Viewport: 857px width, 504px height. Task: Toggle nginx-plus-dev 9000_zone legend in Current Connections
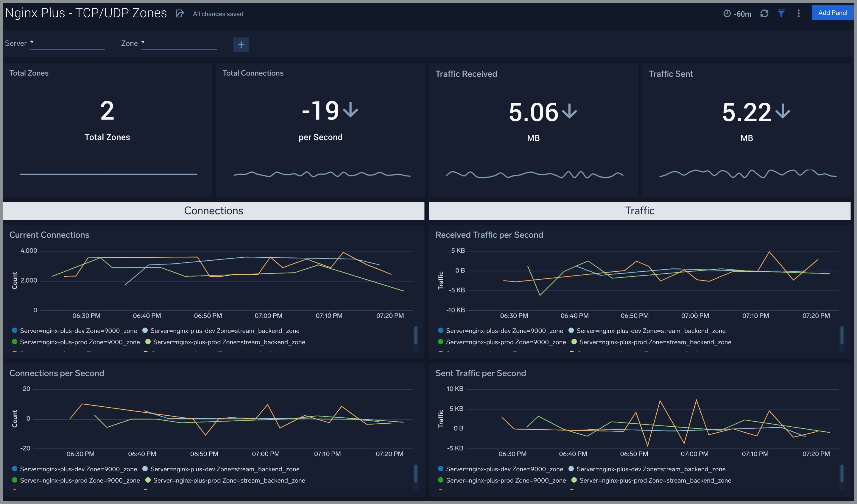[x=78, y=331]
